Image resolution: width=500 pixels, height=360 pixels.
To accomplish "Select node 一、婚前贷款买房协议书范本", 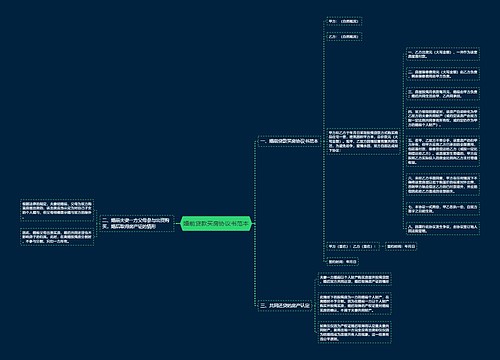I will pos(289,141).
